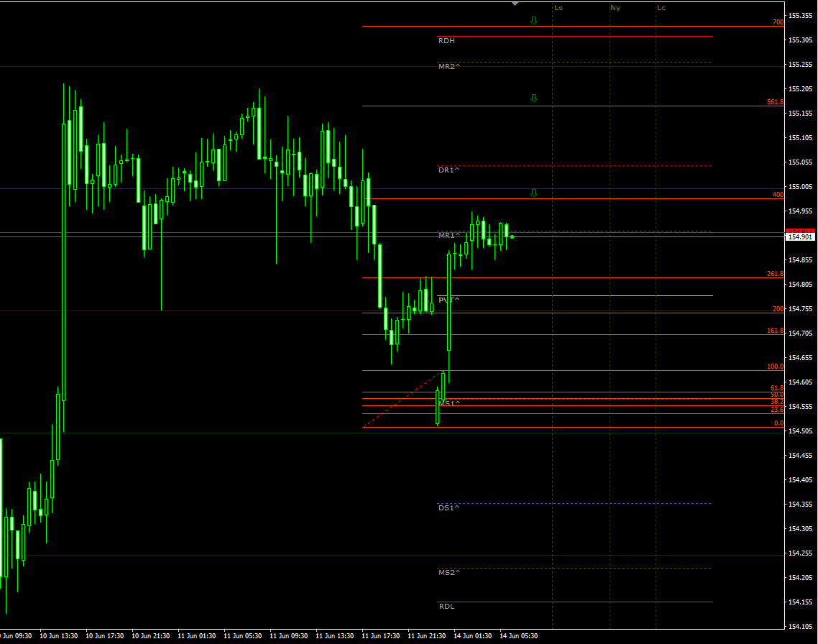This screenshot has width=818, height=644.
Task: Click the 11 Jun 09:30 time label
Action: (289, 636)
